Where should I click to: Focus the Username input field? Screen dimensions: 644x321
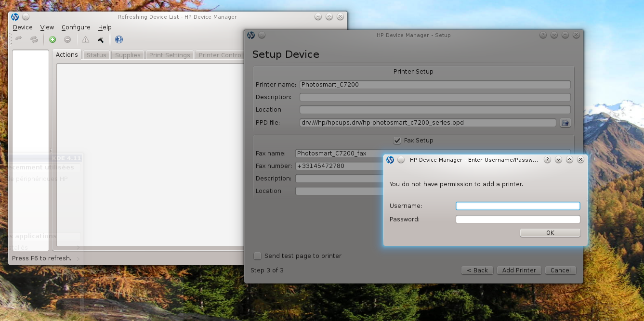pos(518,206)
